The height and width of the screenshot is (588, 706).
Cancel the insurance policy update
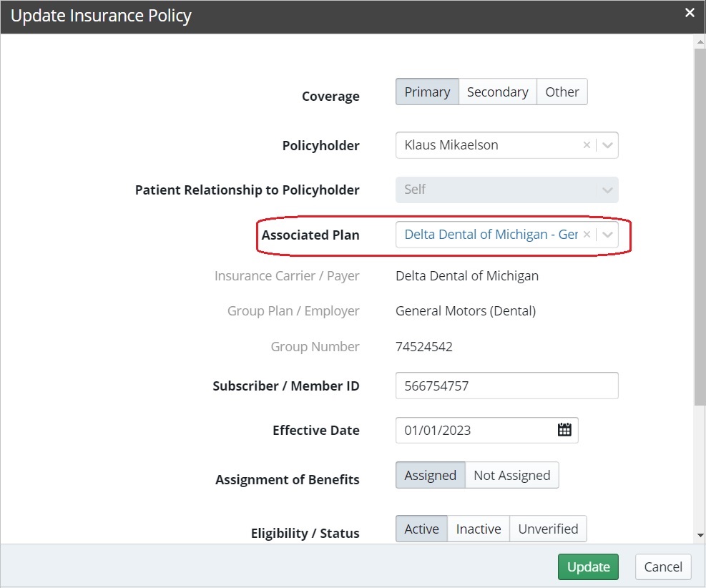(662, 566)
